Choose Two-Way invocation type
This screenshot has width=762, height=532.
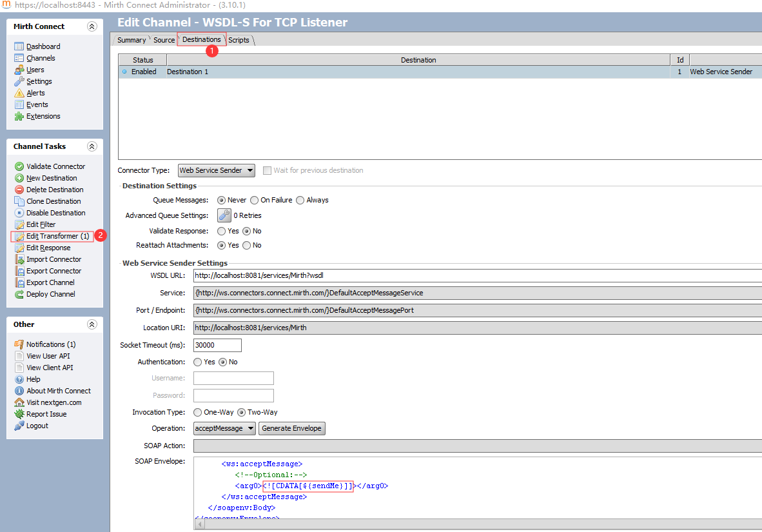pos(241,412)
